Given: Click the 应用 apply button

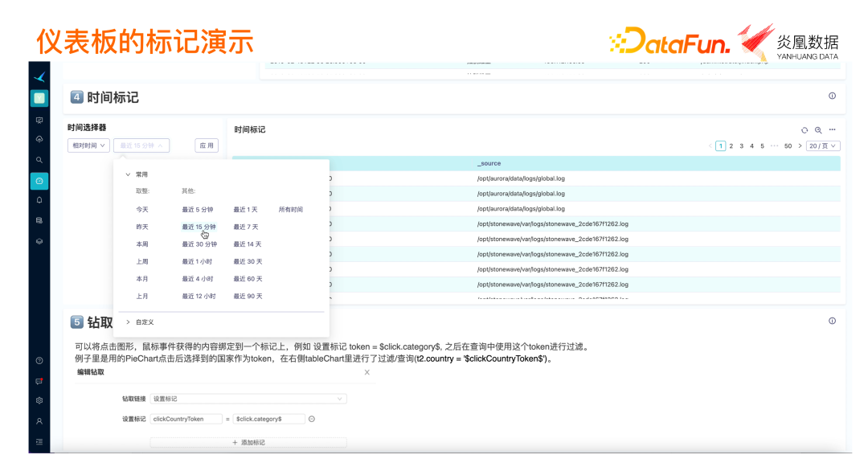Looking at the screenshot, I should 207,145.
